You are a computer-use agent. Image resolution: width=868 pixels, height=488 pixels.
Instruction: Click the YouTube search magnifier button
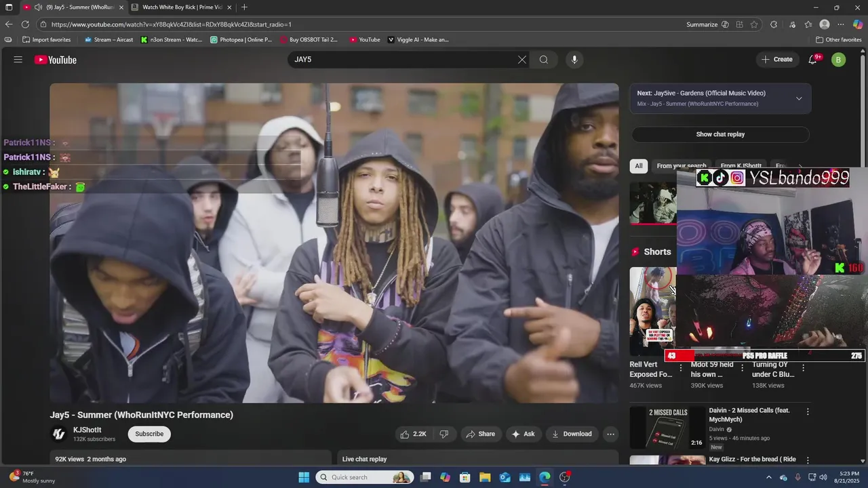pyautogui.click(x=544, y=60)
